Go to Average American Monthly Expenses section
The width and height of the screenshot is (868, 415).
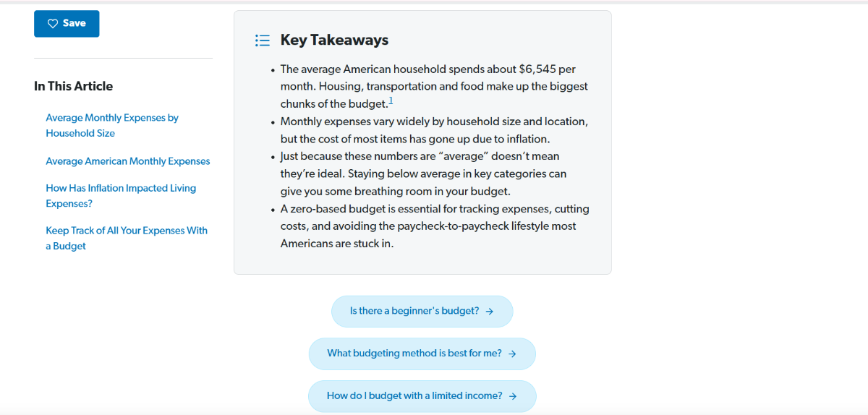pyautogui.click(x=127, y=161)
